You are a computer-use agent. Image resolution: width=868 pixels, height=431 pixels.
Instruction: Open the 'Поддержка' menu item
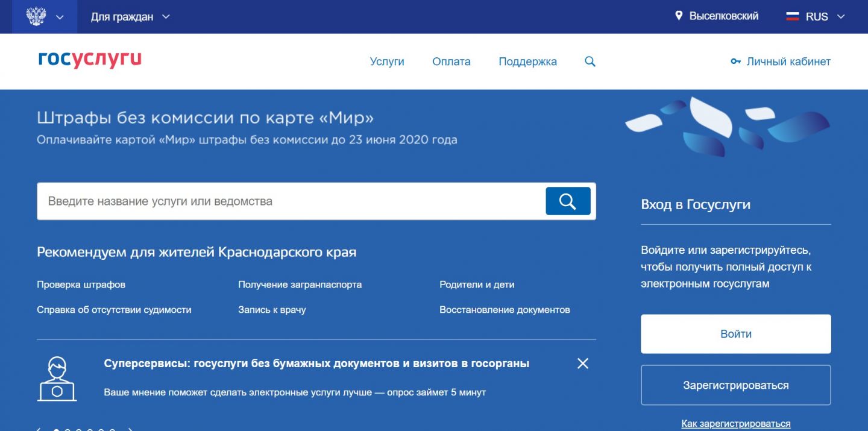(528, 61)
